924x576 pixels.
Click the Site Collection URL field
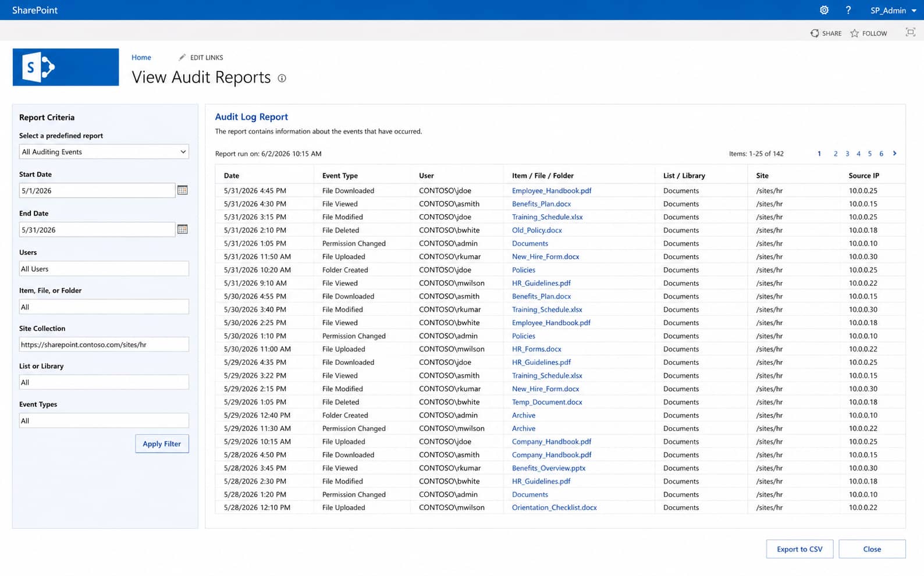pos(104,344)
